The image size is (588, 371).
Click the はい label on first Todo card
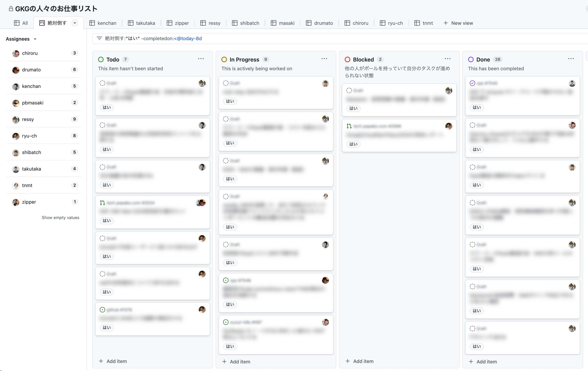(107, 107)
